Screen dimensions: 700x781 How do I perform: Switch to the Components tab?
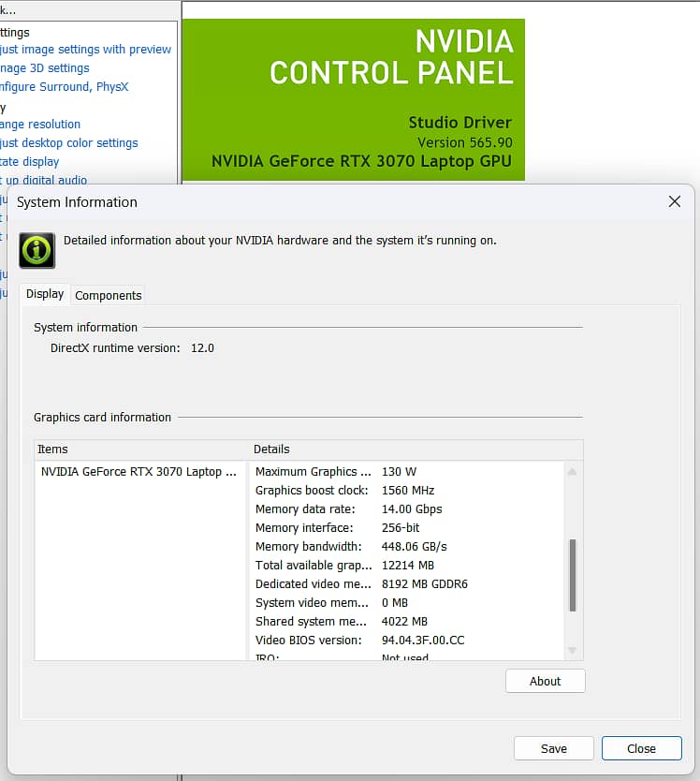109,295
